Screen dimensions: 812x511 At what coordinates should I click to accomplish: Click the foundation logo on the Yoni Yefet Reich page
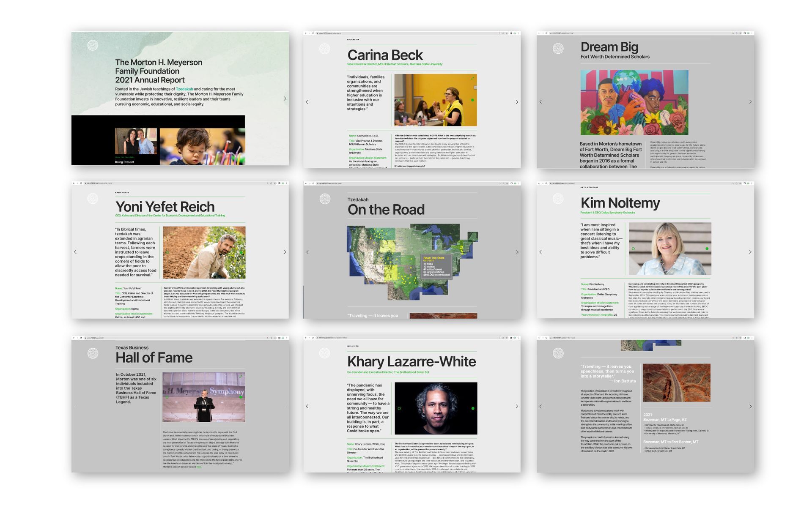[x=93, y=199]
